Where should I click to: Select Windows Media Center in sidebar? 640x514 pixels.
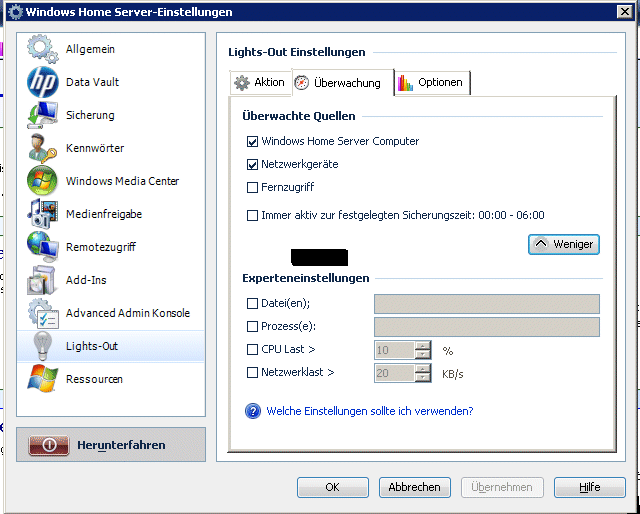pos(111,181)
